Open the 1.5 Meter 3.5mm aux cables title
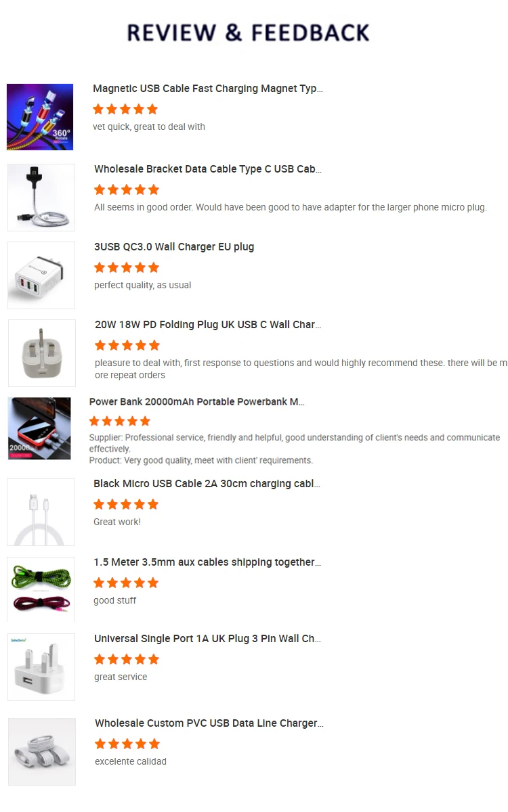Viewport: 508px width, 812px height. tap(207, 562)
